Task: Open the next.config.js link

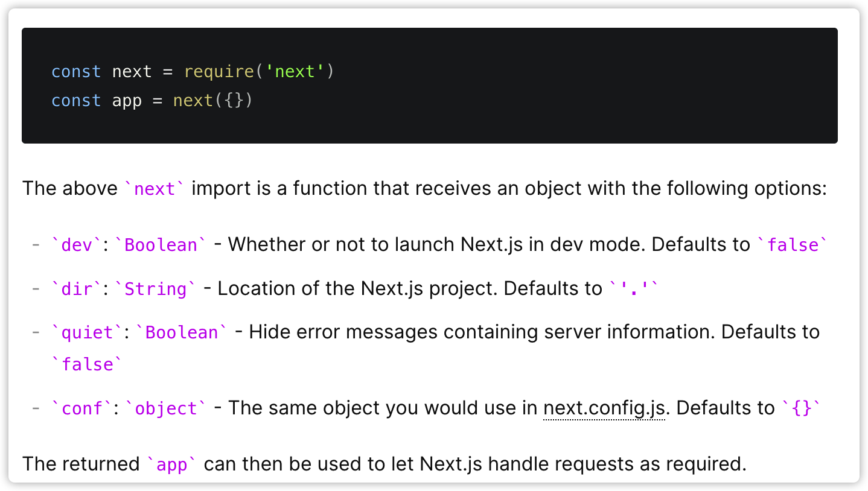Action: [x=604, y=408]
